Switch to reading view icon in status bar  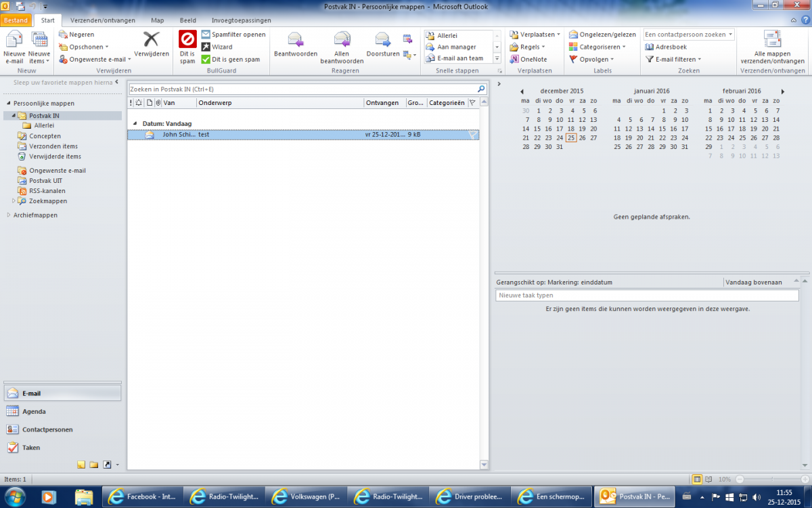[x=710, y=479]
